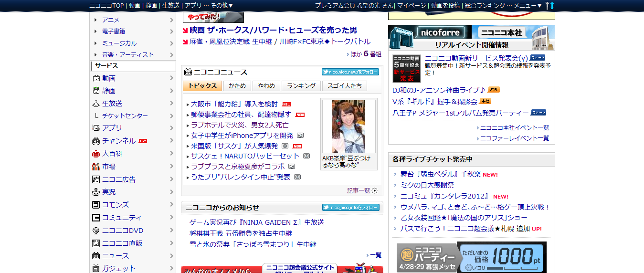The height and width of the screenshot is (273, 644).
Task: Select the やわめ news tab
Action: point(266,86)
